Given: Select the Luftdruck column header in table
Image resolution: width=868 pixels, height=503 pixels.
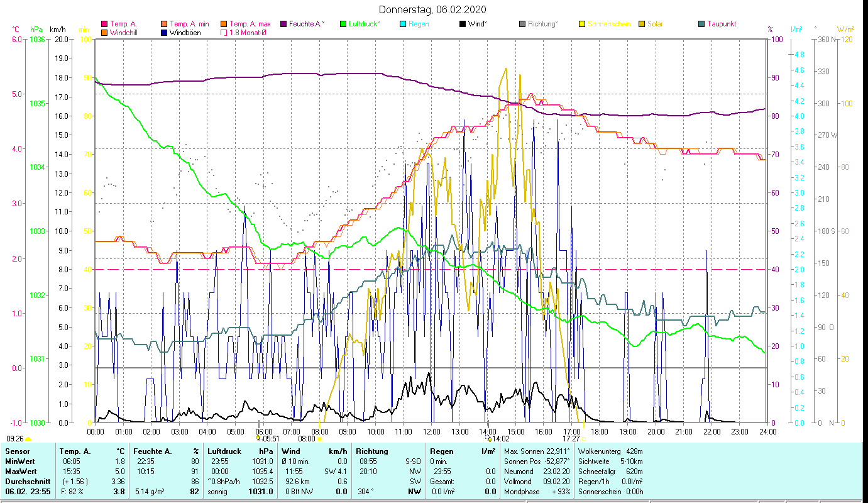Looking at the screenshot, I should (224, 451).
